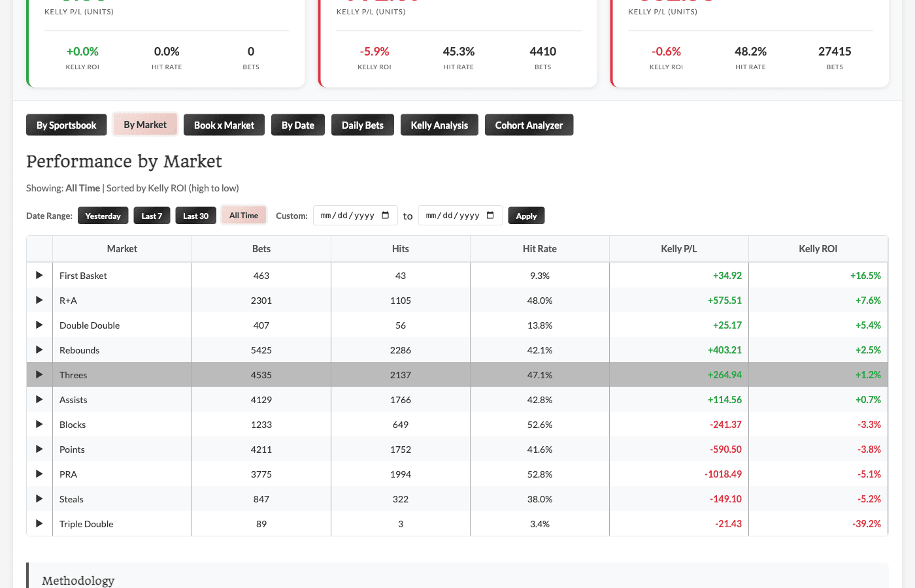Enable the Last 30 date filter
This screenshot has width=915, height=588.
195,215
